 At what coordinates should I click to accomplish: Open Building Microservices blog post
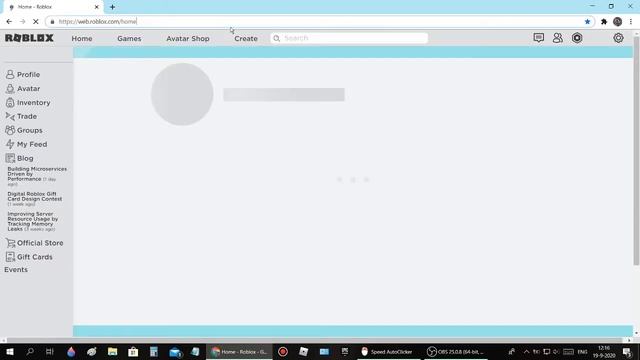[37, 176]
